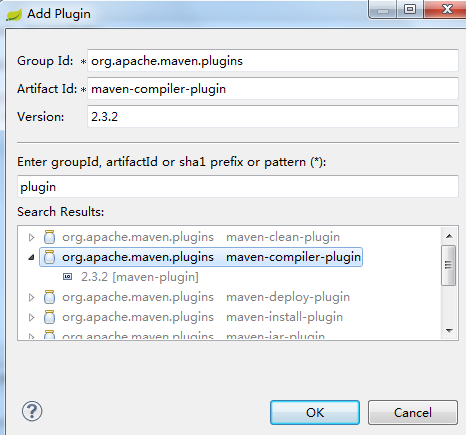Click the Artifact Id label
The height and width of the screenshot is (435, 466).
(x=47, y=89)
